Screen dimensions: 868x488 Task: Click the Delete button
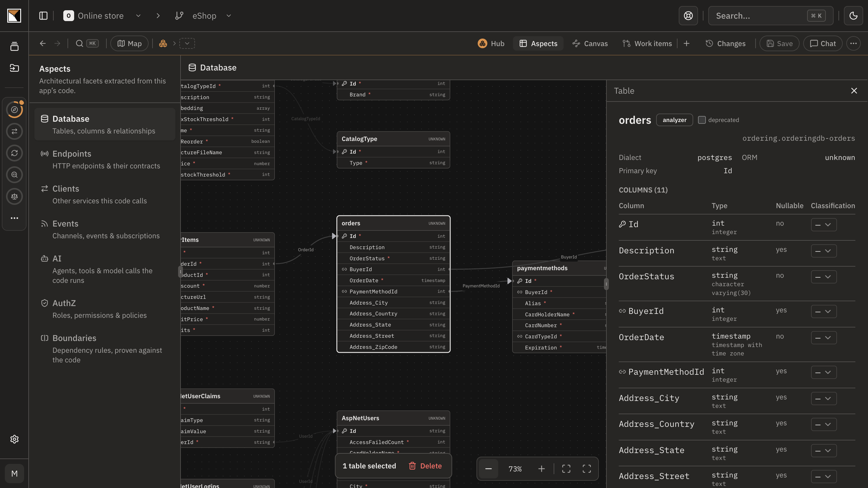point(425,466)
